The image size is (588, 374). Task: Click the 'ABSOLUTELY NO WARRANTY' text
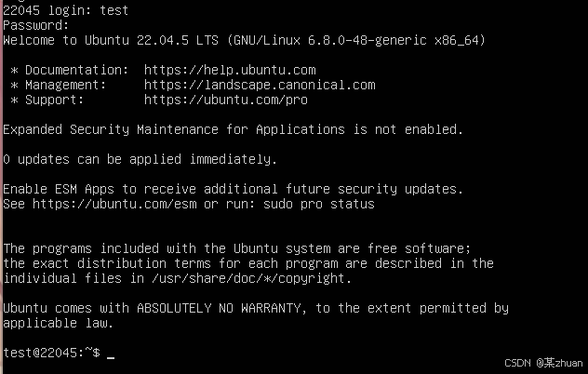click(x=219, y=308)
